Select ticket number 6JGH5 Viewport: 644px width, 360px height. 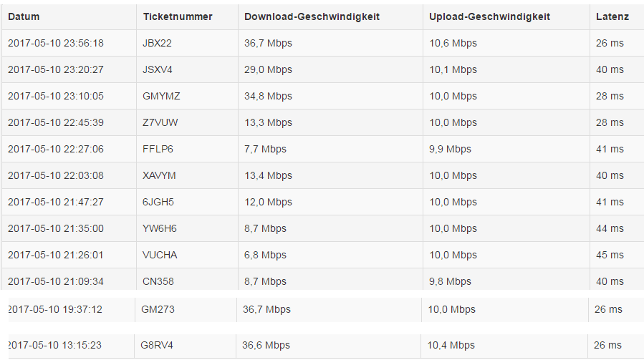[158, 202]
